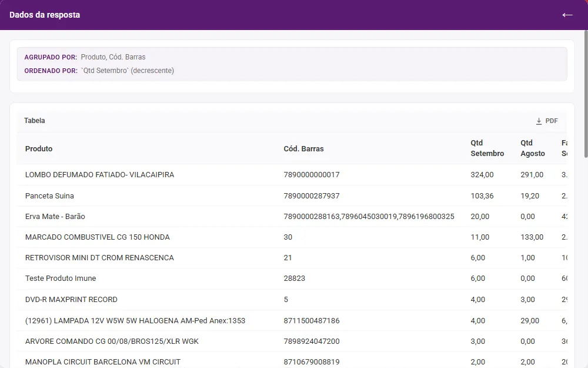Screen dimensions: 588x368
Task: Click the Tabela section title
Action: coord(35,121)
